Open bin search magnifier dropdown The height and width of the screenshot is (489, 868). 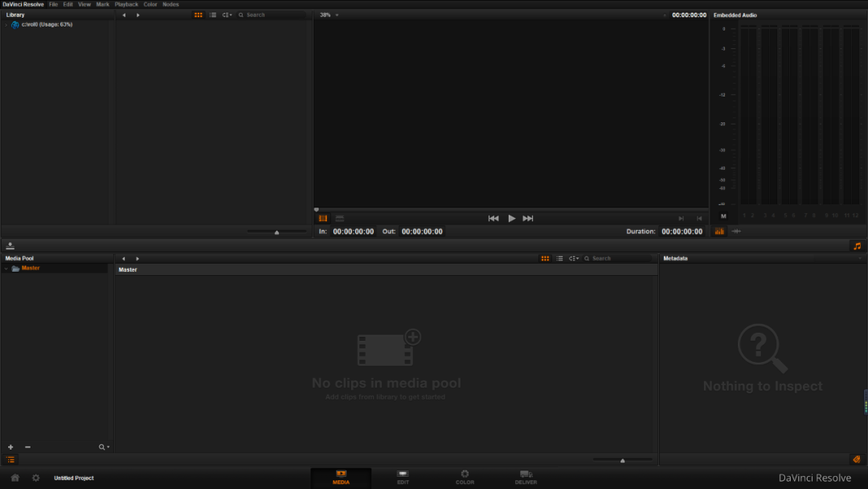pyautogui.click(x=104, y=447)
